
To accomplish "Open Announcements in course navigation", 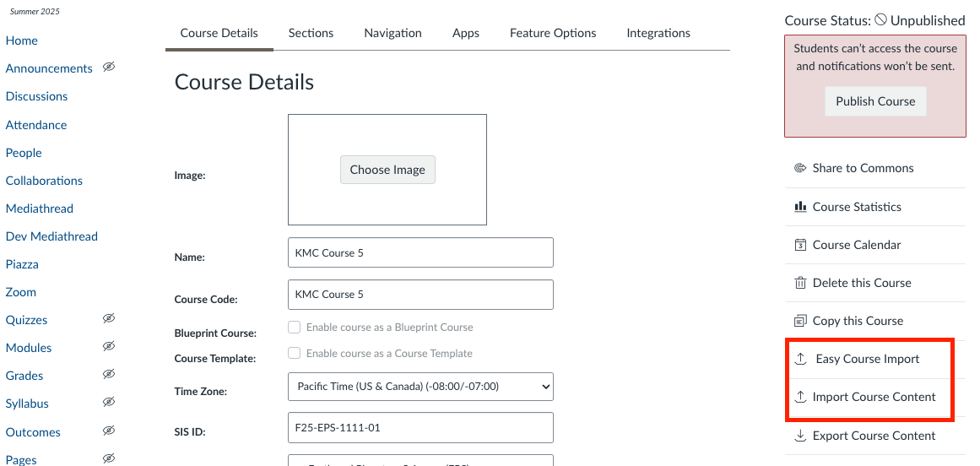I will pyautogui.click(x=49, y=68).
